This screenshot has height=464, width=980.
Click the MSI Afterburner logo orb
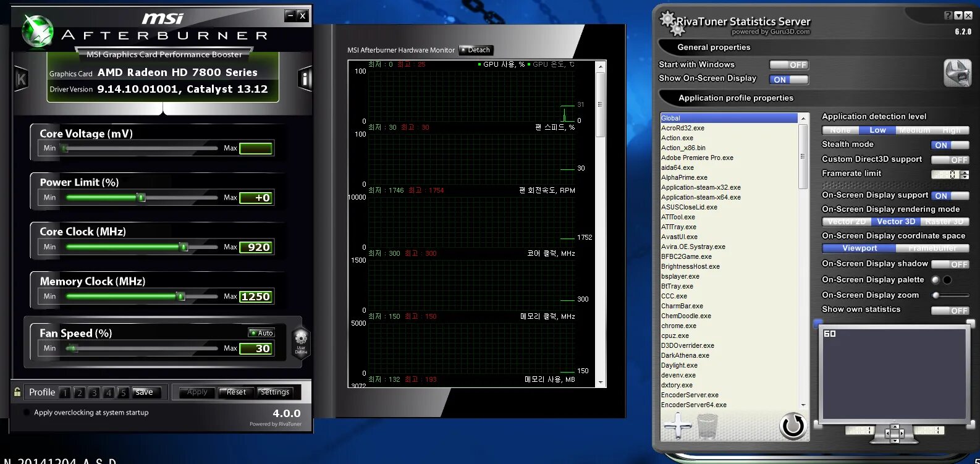tap(38, 31)
